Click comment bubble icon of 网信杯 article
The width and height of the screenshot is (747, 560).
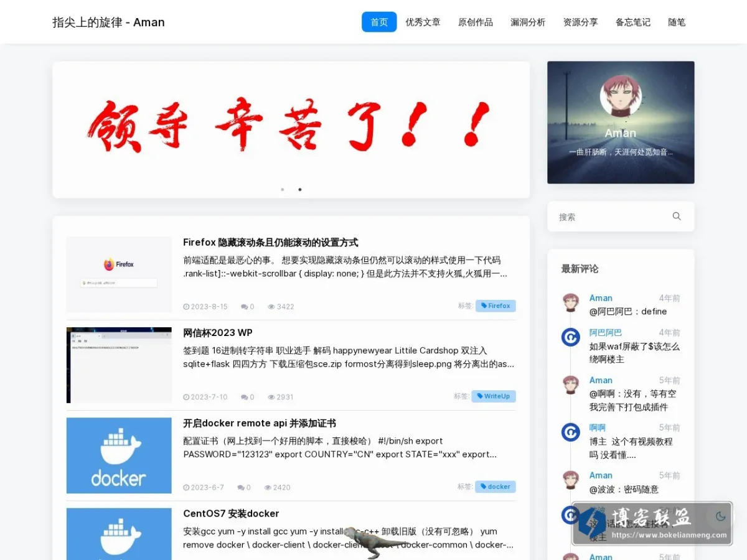point(244,397)
